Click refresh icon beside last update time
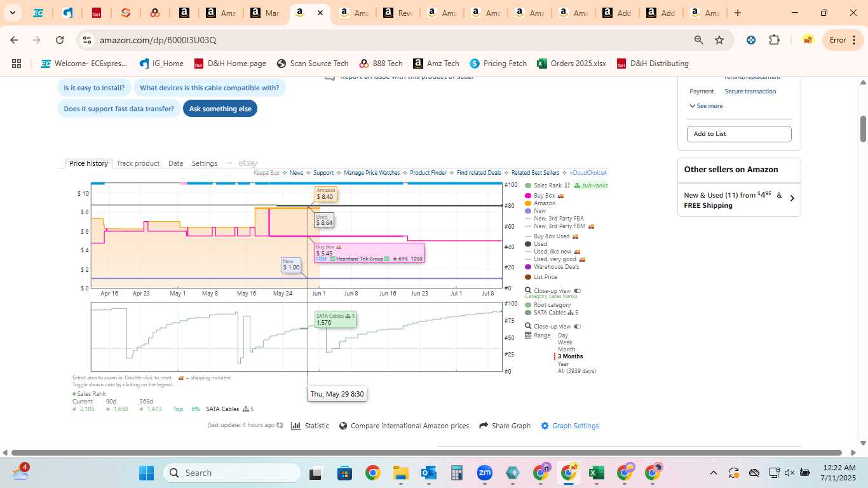 coord(280,425)
